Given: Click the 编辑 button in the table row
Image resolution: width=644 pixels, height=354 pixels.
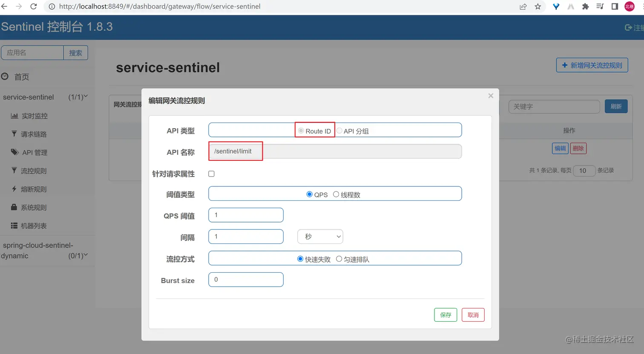Looking at the screenshot, I should pos(560,148).
